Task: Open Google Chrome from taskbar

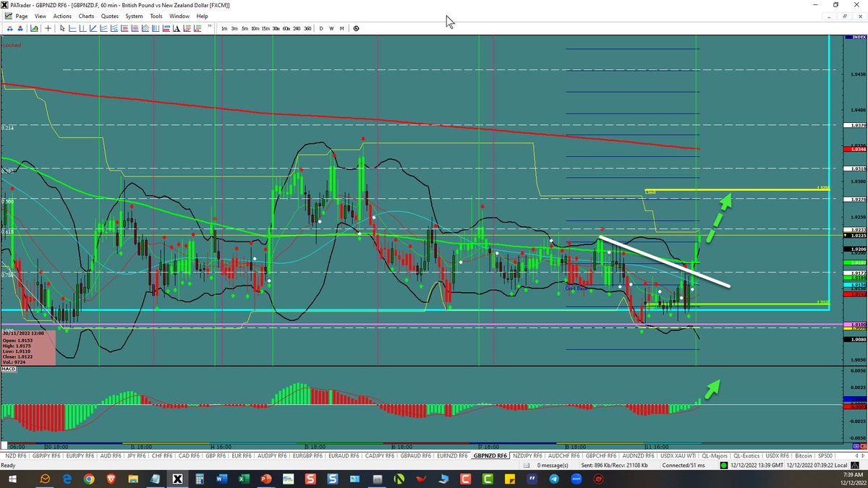Action: click(89, 479)
